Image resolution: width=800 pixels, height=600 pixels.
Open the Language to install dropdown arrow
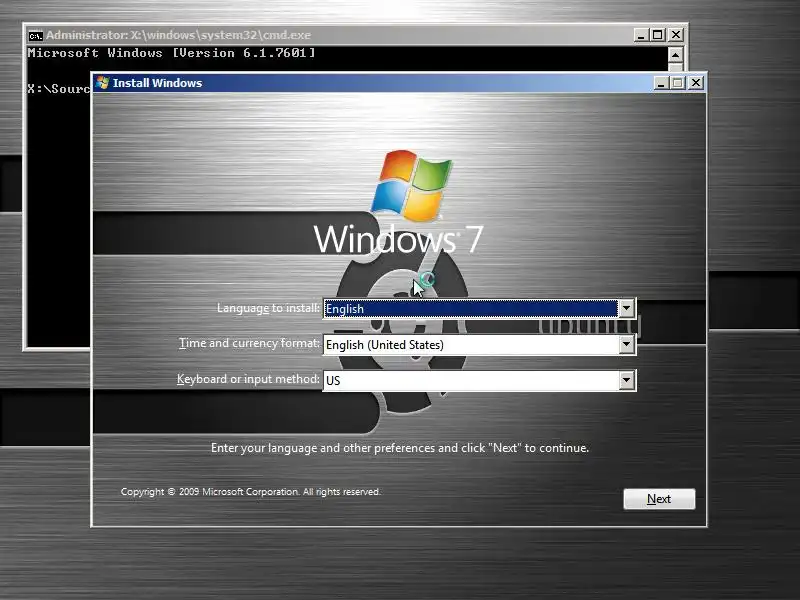pyautogui.click(x=627, y=308)
